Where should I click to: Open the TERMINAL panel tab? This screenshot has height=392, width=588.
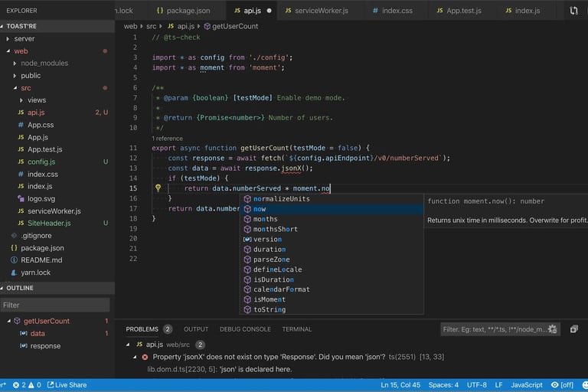(x=296, y=329)
